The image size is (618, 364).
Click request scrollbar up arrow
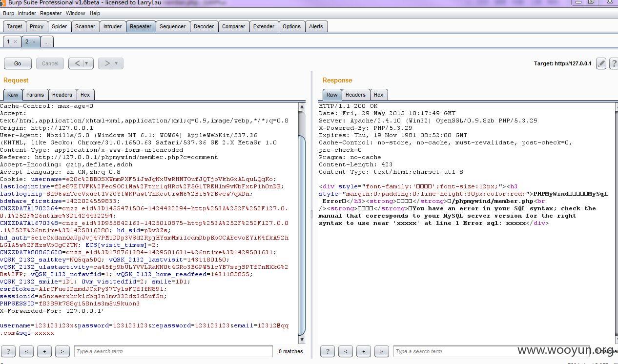302,106
